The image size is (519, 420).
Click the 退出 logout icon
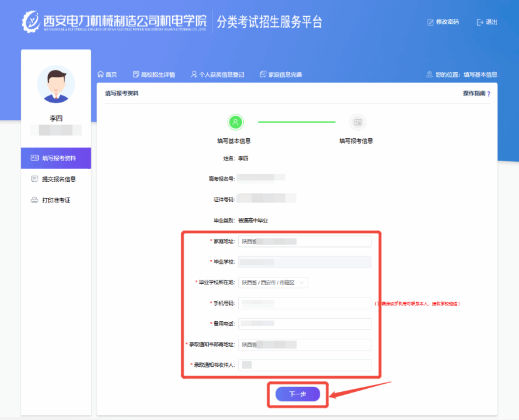(480, 22)
